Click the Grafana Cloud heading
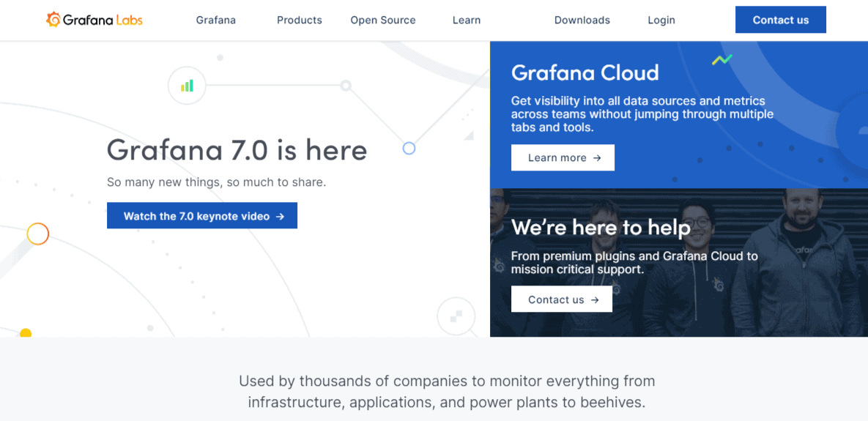 click(585, 73)
